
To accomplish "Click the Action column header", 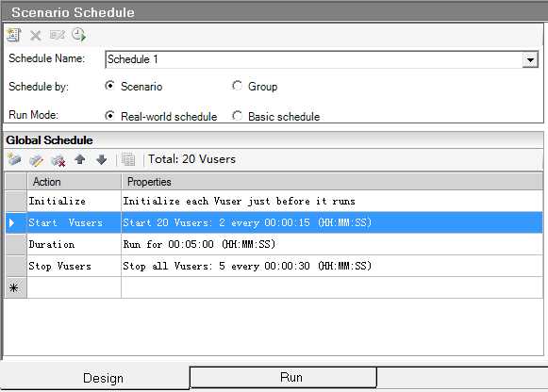I will pos(75,182).
